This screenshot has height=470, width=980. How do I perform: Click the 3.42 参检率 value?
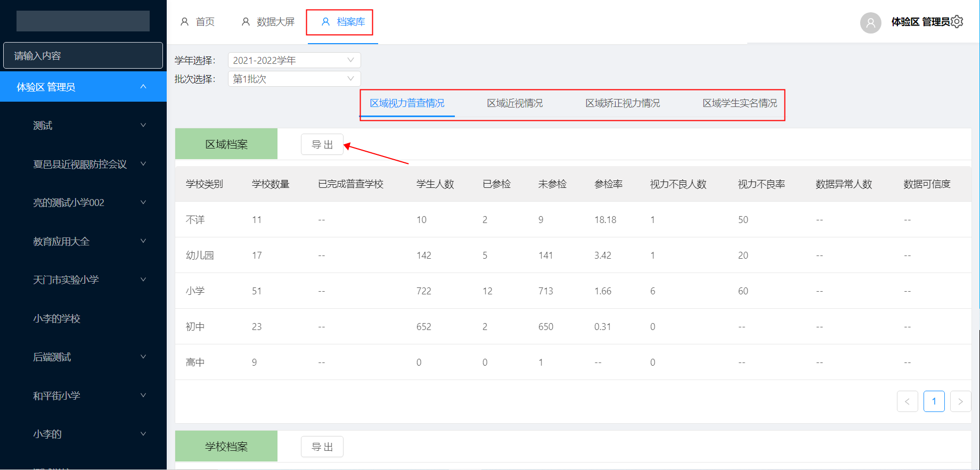click(603, 255)
